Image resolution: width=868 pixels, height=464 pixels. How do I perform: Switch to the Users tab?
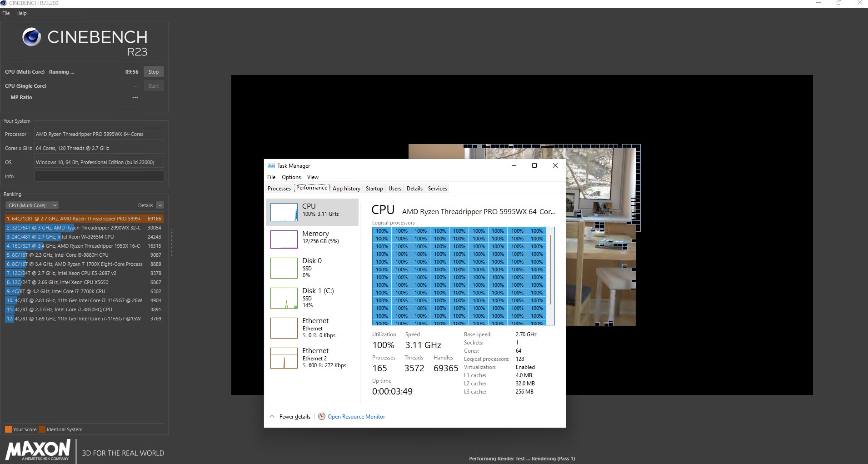click(x=395, y=189)
